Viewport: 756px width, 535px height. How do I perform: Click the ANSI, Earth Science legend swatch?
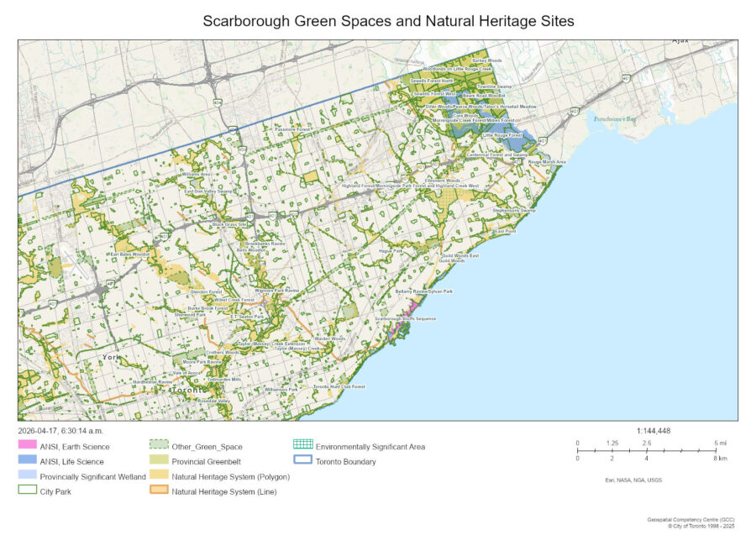(28, 447)
